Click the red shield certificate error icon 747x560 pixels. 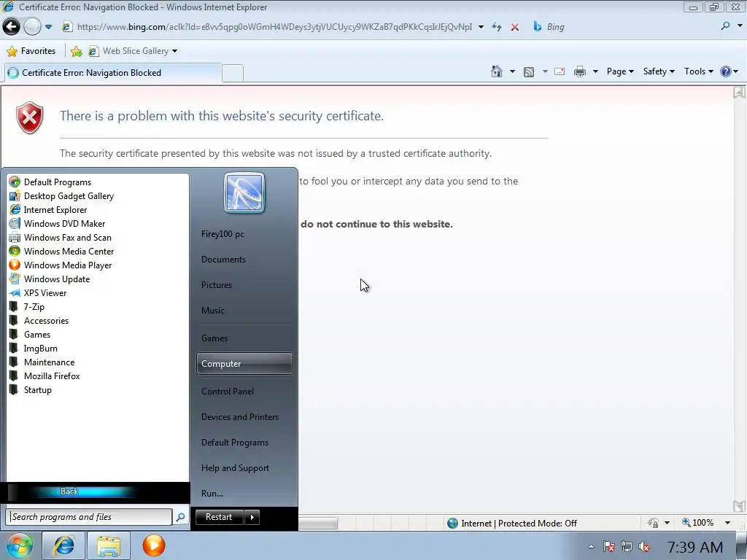coord(30,117)
